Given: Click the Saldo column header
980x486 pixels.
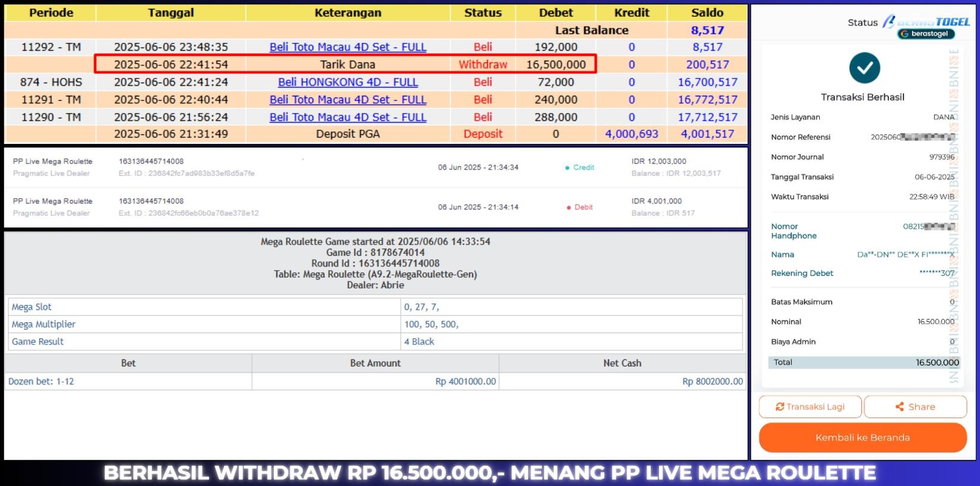Looking at the screenshot, I should 707,12.
